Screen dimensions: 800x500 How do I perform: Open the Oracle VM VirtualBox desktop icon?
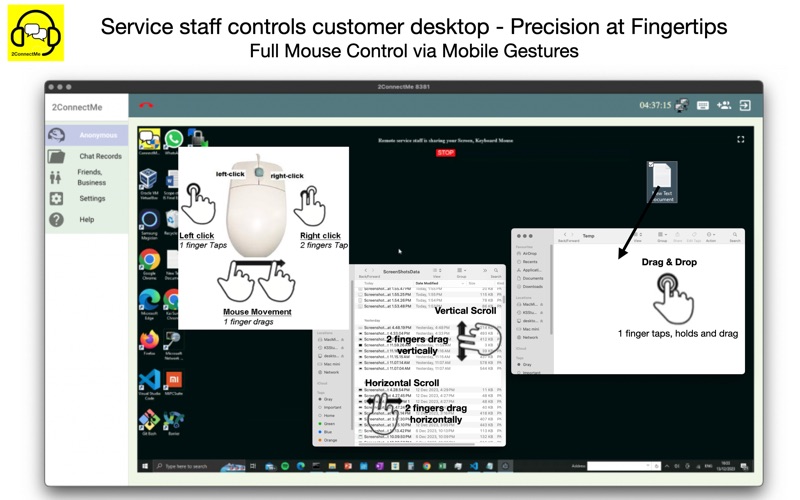pyautogui.click(x=149, y=184)
